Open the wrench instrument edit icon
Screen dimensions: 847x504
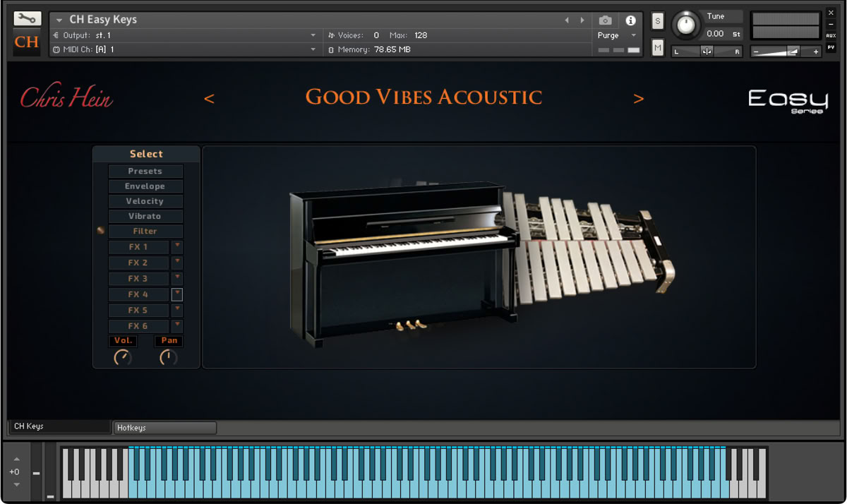(x=27, y=19)
